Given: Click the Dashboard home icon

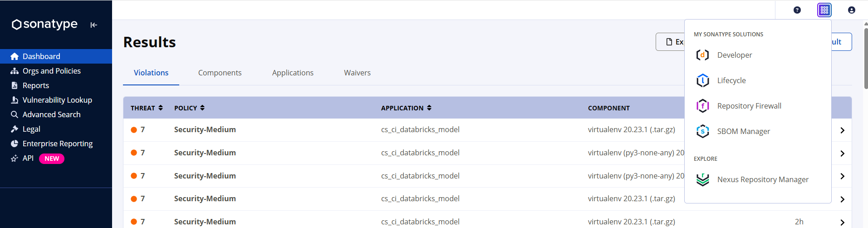Looking at the screenshot, I should point(15,56).
